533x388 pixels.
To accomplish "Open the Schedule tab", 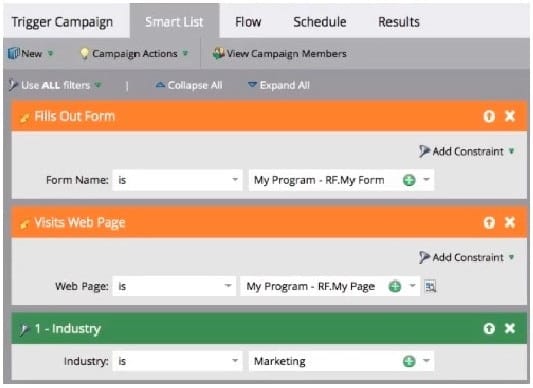I will click(320, 22).
